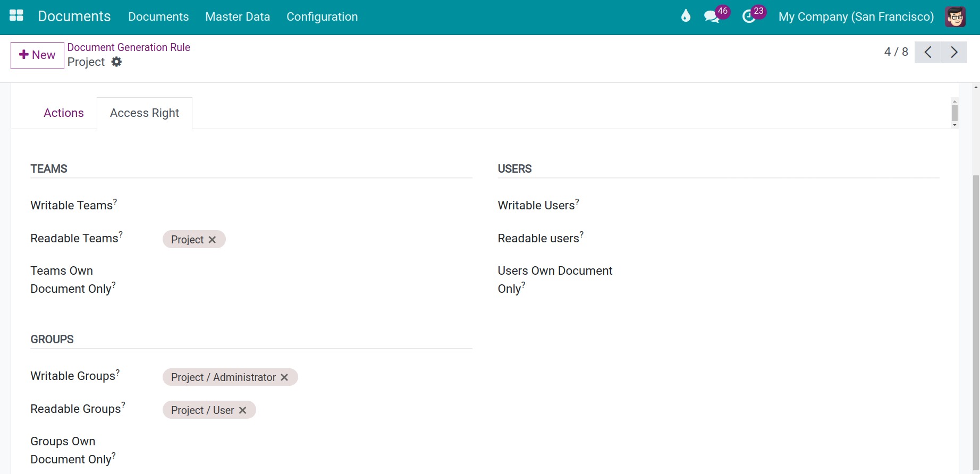Open the user avatar menu
This screenshot has height=474, width=980.
click(955, 16)
